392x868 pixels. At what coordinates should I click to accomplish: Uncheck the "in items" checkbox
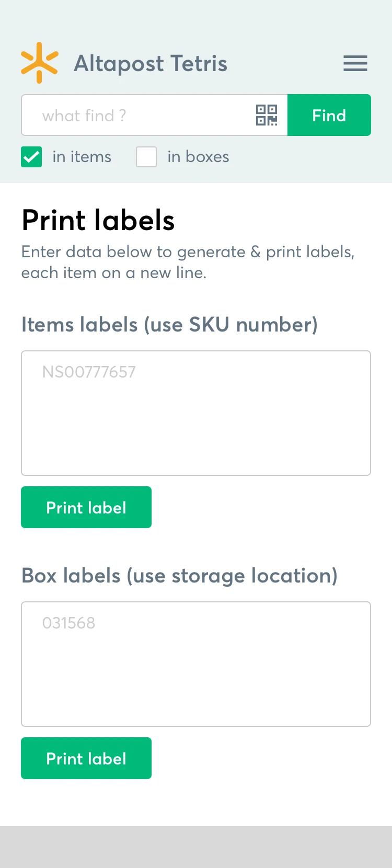coord(31,157)
